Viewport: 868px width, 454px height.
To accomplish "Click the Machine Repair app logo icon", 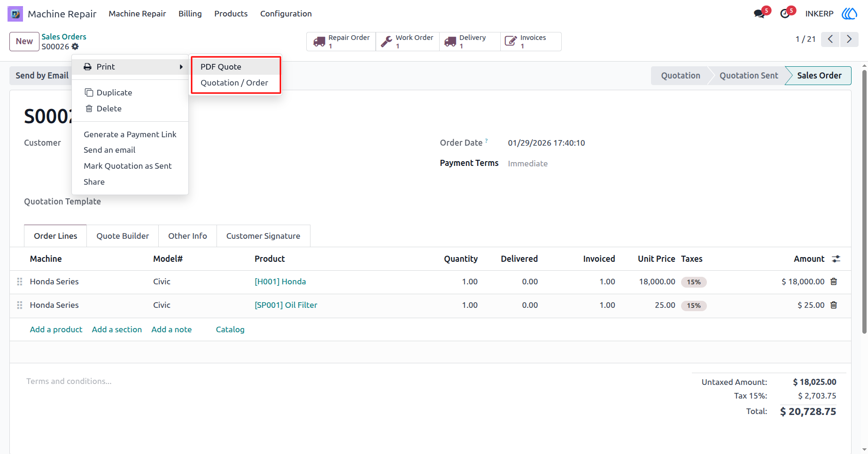I will pyautogui.click(x=15, y=14).
